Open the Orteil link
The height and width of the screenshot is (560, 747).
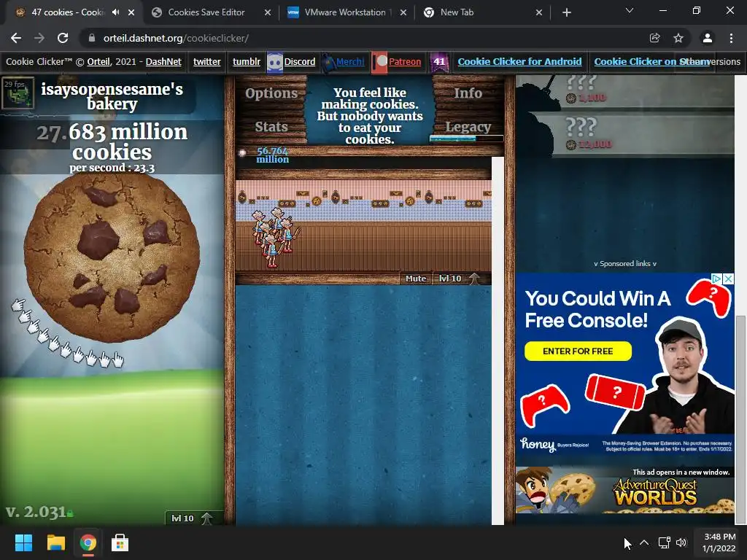pos(98,62)
